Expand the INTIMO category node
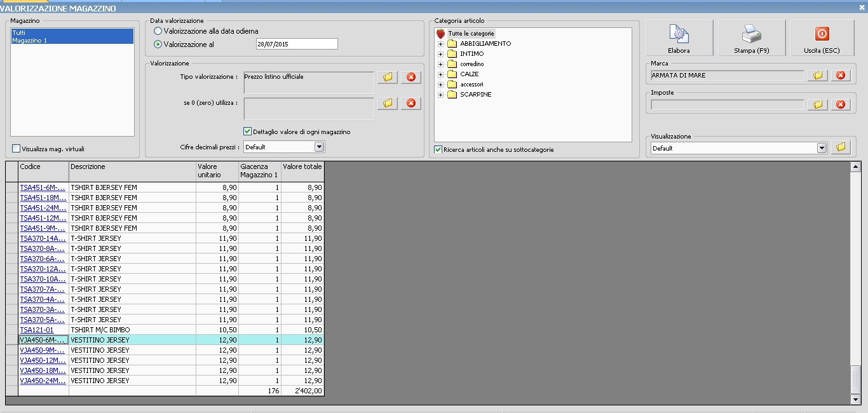 [440, 54]
